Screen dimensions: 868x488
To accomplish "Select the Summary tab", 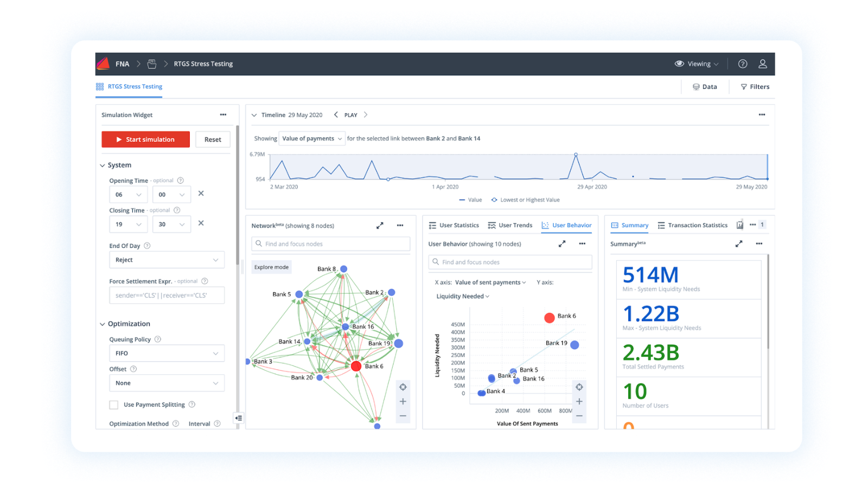I will pos(629,226).
